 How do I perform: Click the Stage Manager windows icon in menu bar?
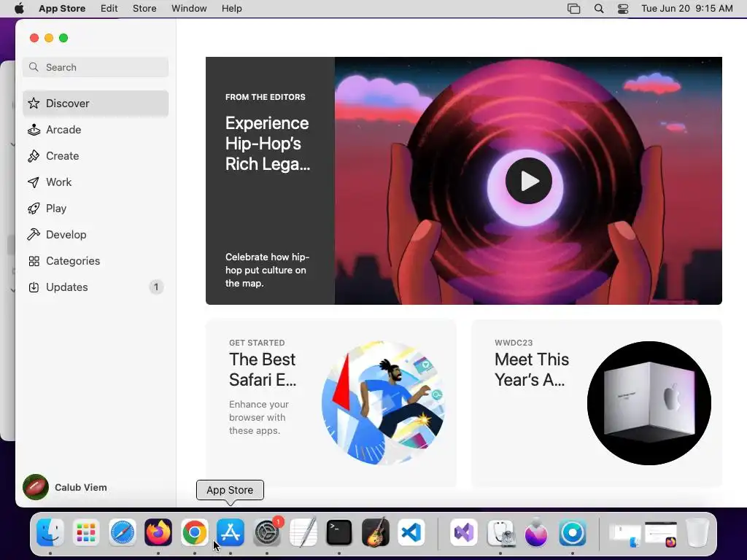click(573, 9)
